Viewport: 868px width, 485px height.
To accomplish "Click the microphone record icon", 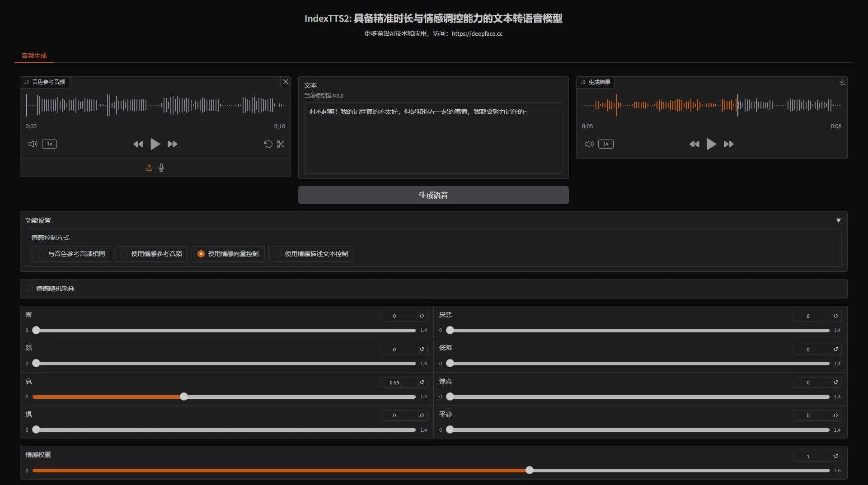I will 161,168.
